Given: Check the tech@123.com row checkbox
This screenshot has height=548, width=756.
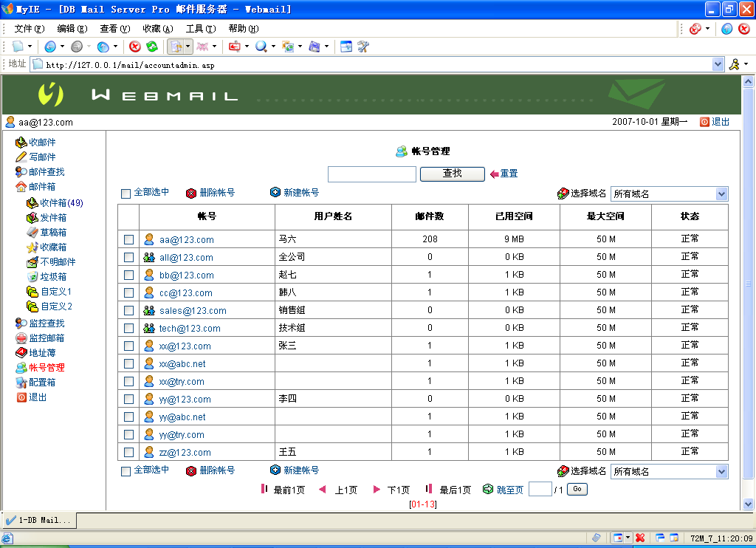Looking at the screenshot, I should click(128, 328).
